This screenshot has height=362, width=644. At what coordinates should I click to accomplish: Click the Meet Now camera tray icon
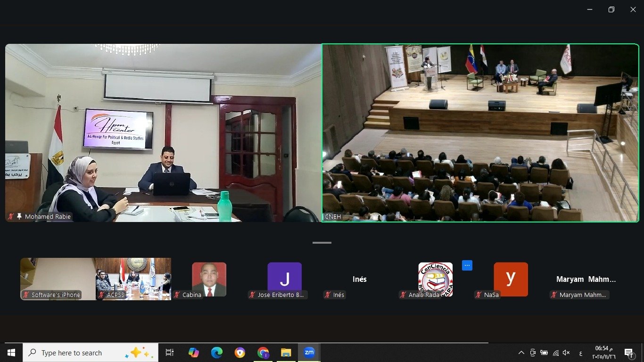point(533,353)
